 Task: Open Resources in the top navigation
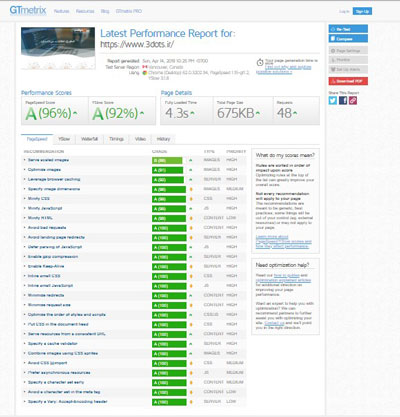click(x=85, y=11)
